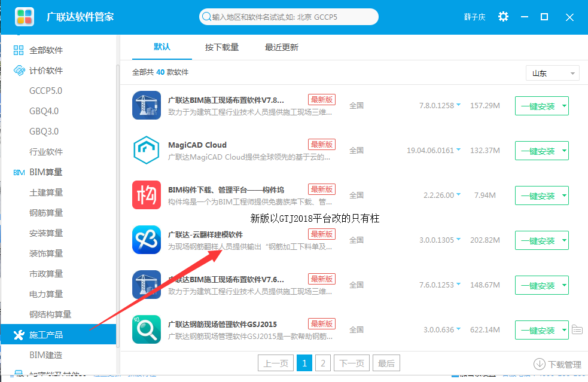
Task: Type in the search field for region and software
Action: (x=289, y=17)
